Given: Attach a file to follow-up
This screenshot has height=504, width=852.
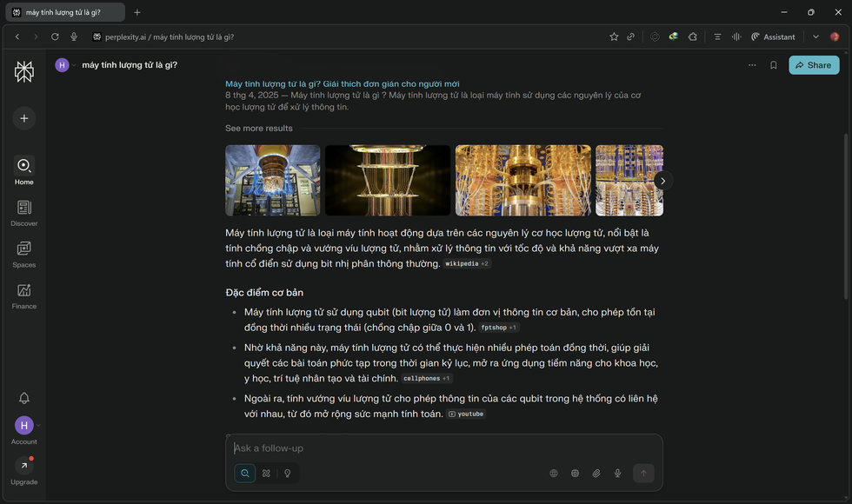Looking at the screenshot, I should 596,474.
